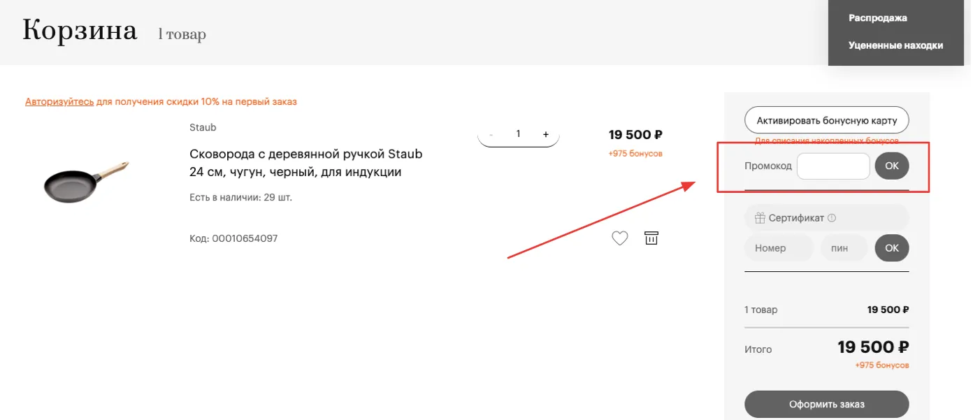
Task: Select Распродажа menu item
Action: pyautogui.click(x=877, y=18)
